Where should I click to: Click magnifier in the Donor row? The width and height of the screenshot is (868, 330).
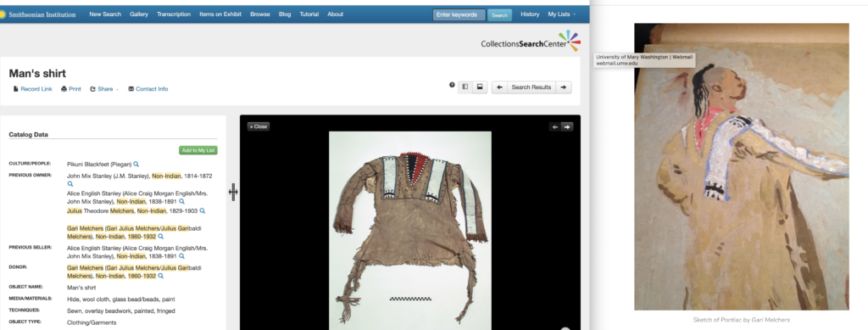tap(160, 276)
